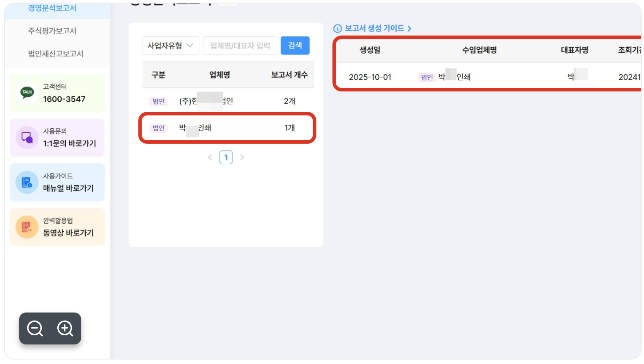The width and height of the screenshot is (644, 364).
Task: Click the orange video tutorial icon
Action: [x=27, y=227]
